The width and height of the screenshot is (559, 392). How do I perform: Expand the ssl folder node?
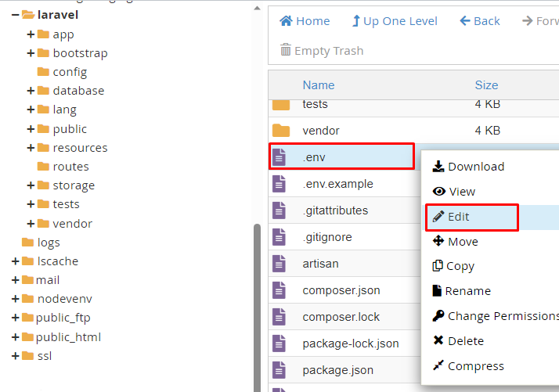click(x=15, y=356)
